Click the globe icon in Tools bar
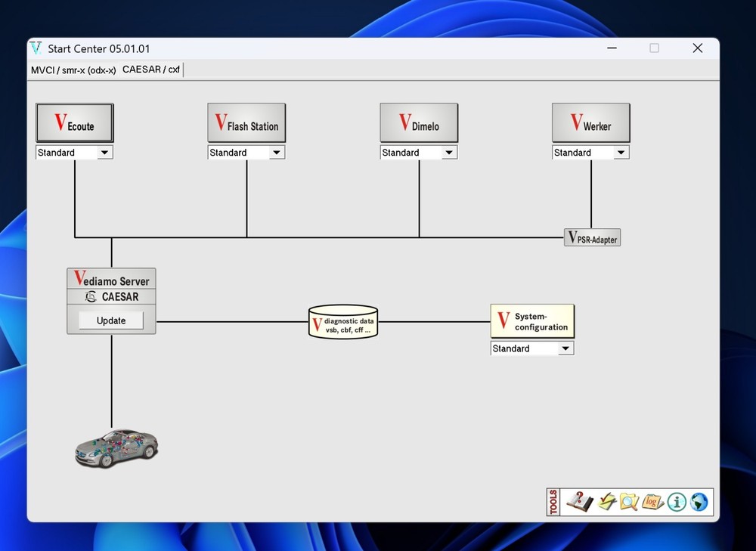 pos(699,502)
